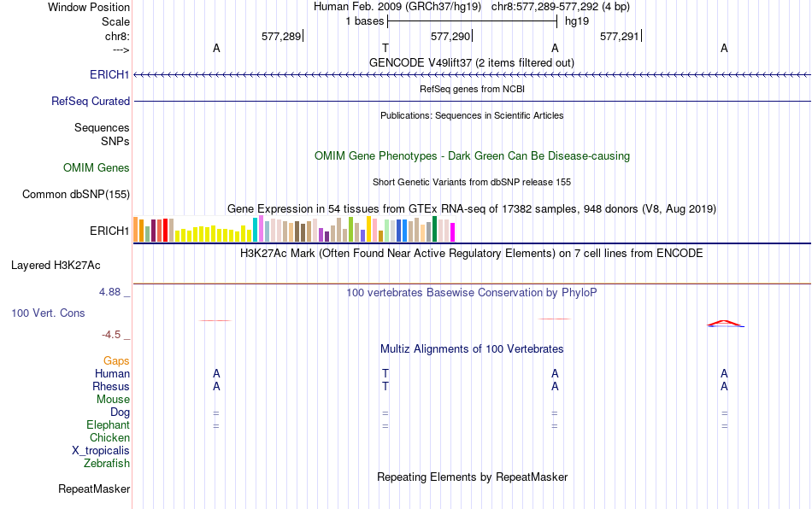812x509 pixels.
Task: Click the RefSeq genes from NCBI title
Action: [472, 89]
